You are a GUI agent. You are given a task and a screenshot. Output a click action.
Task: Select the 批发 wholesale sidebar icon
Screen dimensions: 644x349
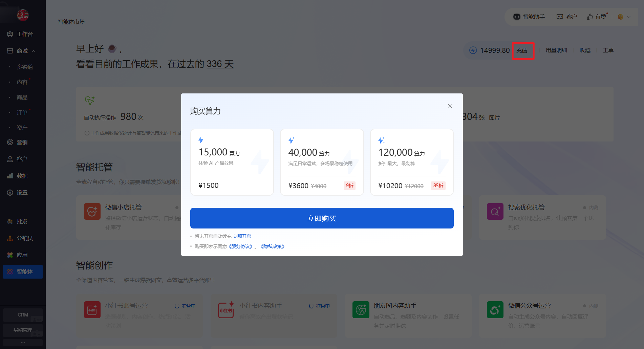coord(22,221)
